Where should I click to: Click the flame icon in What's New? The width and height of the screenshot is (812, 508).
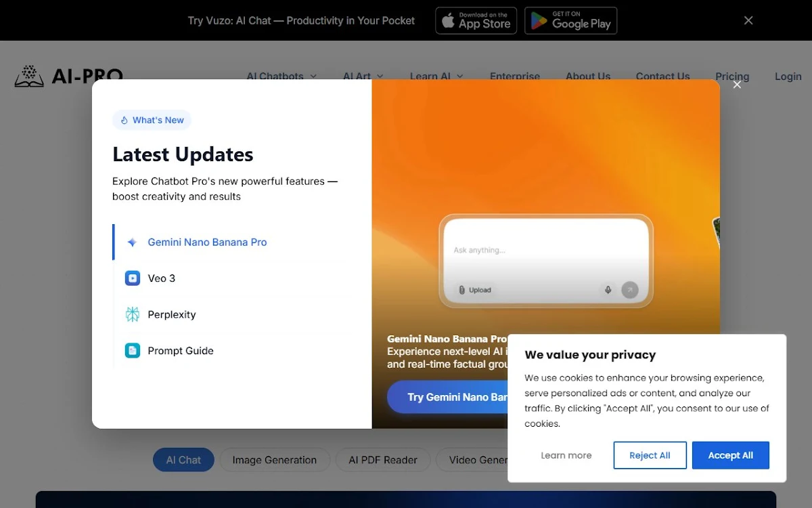[x=124, y=121]
